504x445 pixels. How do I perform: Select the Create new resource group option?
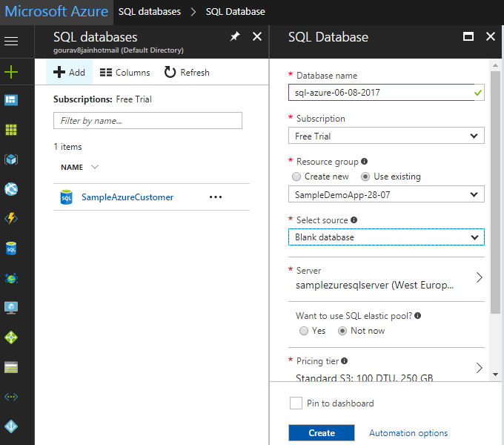[297, 177]
